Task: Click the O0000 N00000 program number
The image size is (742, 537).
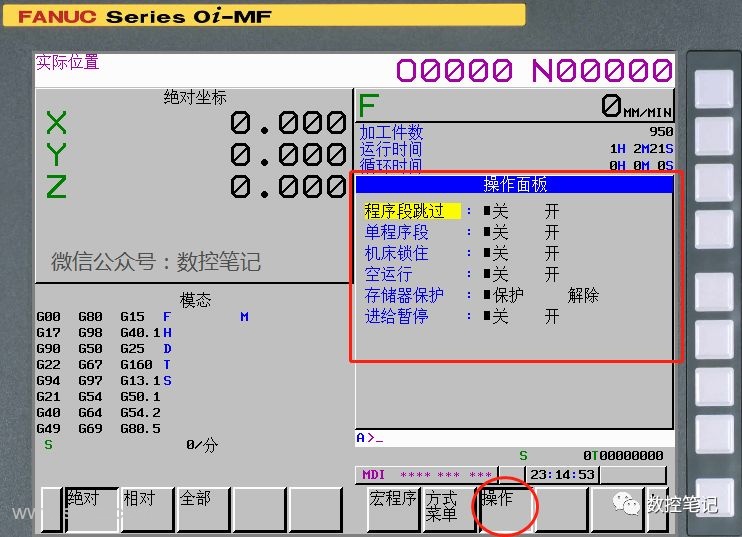Action: tap(534, 70)
